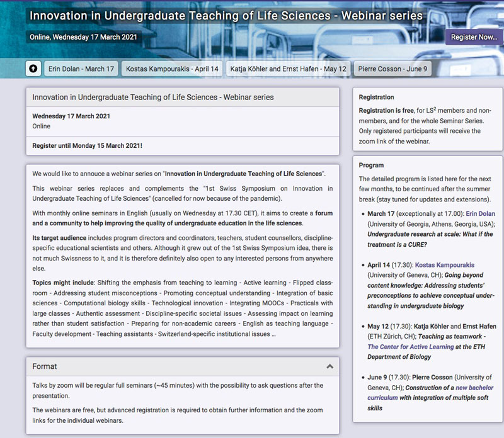Image resolution: width=504 pixels, height=438 pixels.
Task: Click the page banner title text
Action: click(x=226, y=16)
